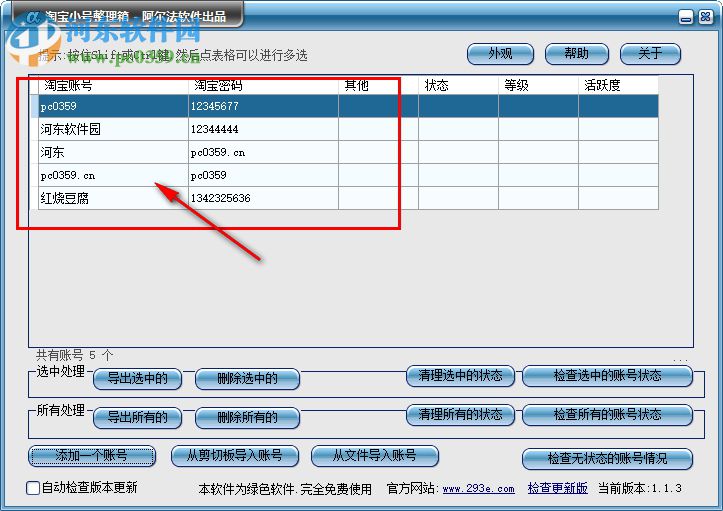
Task: Sort by 淘宝账号 column header
Action: (x=113, y=85)
